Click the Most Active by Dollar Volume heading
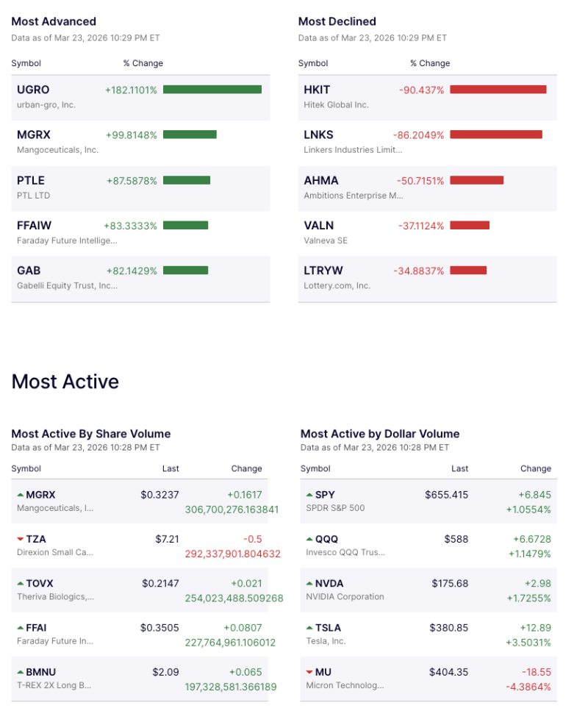This screenshot has width=588, height=722. coord(380,434)
